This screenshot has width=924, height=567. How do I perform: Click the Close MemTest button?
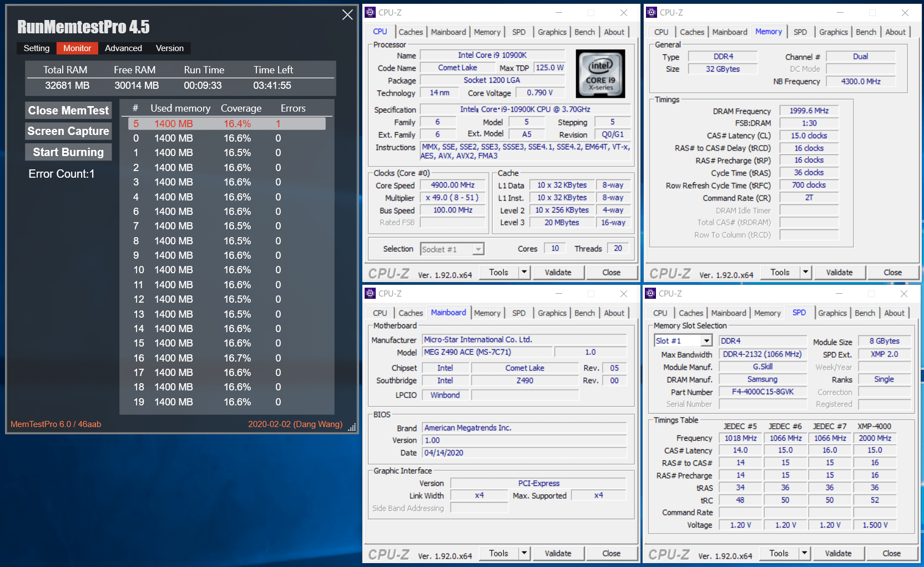click(68, 111)
